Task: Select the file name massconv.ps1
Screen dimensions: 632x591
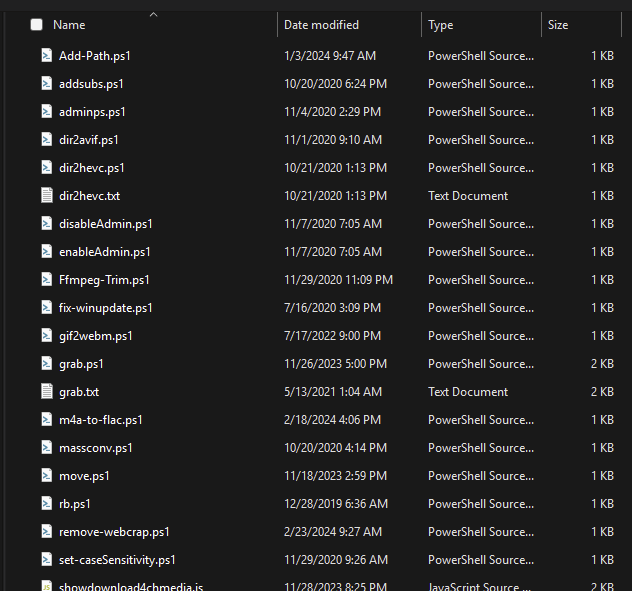Action: pos(96,448)
